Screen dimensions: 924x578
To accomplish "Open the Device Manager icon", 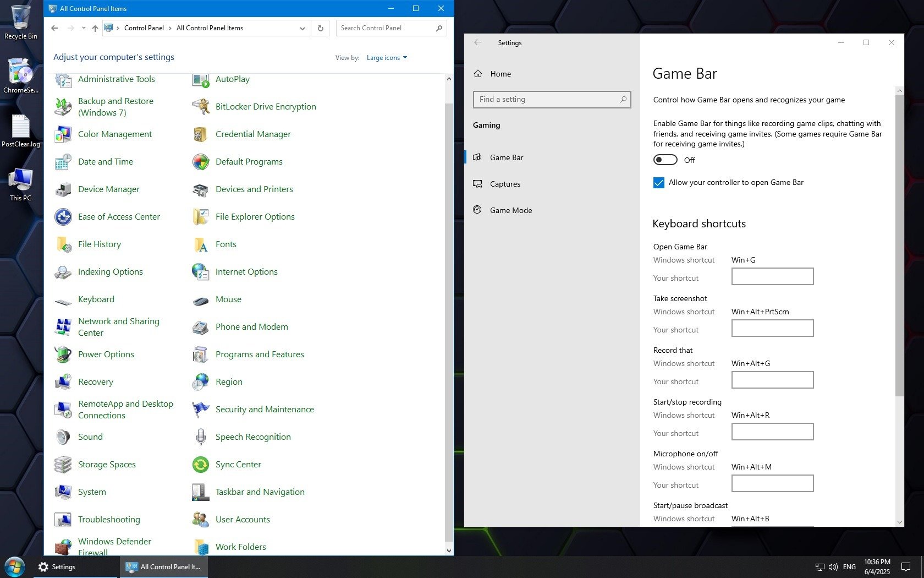I will coord(63,189).
